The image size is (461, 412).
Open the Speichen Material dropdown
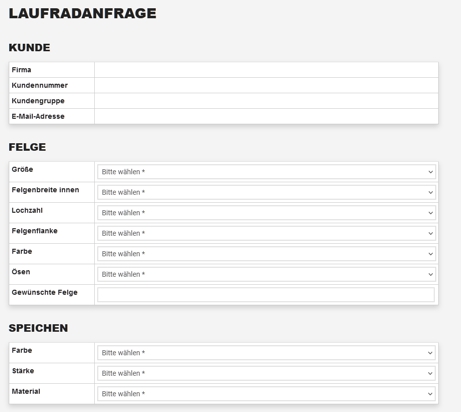click(266, 394)
